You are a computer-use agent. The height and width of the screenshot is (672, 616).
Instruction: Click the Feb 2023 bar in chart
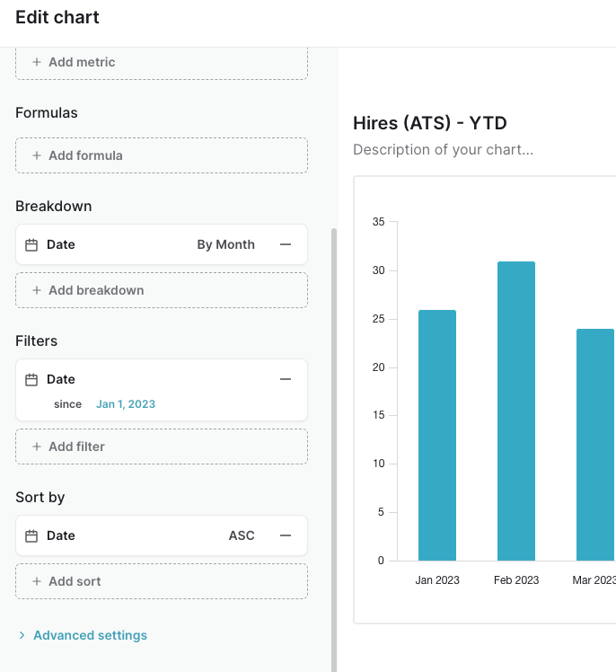tap(516, 411)
